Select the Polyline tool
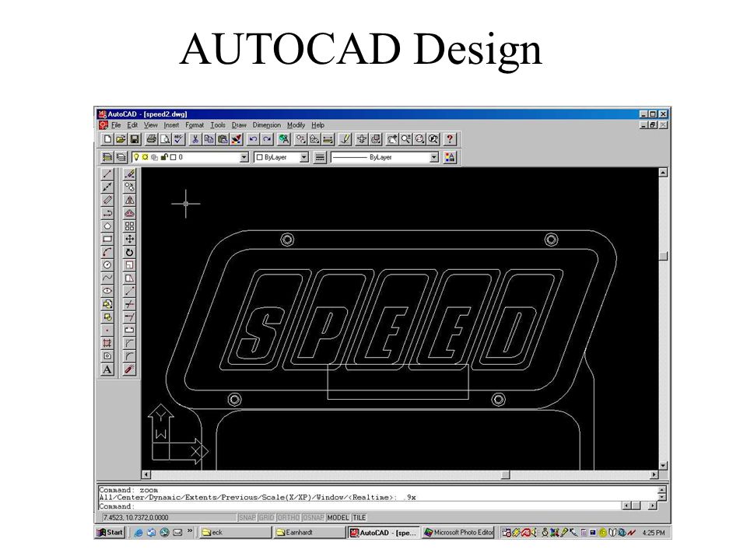 107,213
